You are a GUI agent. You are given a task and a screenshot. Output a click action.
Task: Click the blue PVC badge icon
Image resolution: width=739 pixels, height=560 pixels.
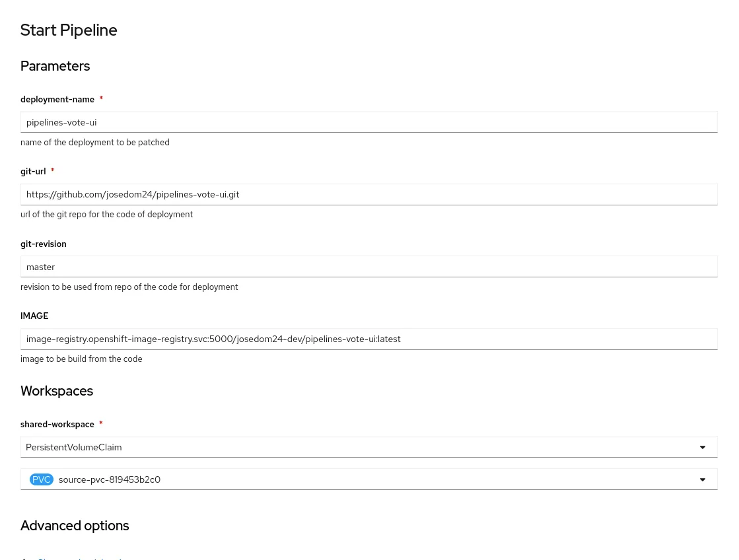pos(42,479)
